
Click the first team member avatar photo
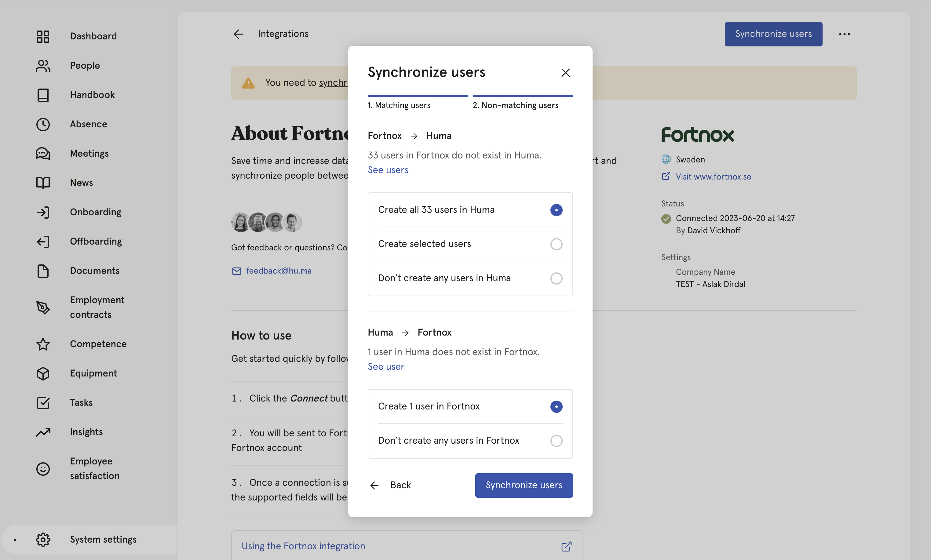tap(241, 222)
